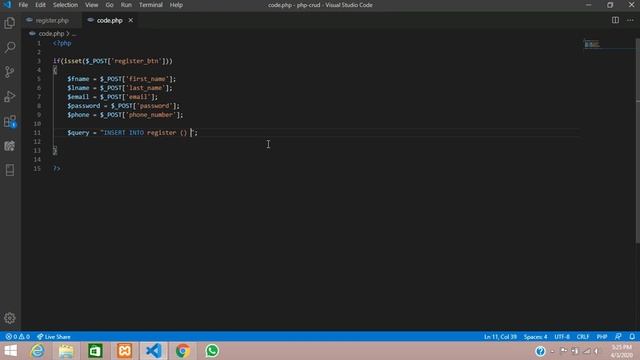Click the VS Code logo in title bar
The height and width of the screenshot is (360, 640).
coord(7,5)
